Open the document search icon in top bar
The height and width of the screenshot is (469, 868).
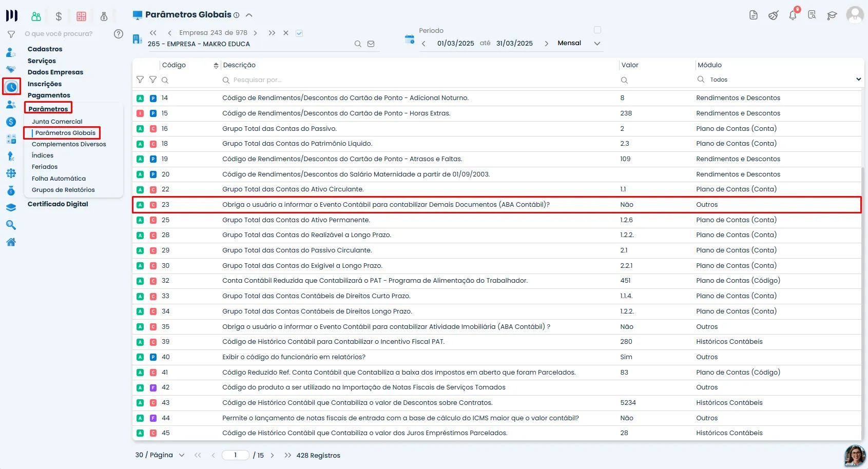point(812,15)
